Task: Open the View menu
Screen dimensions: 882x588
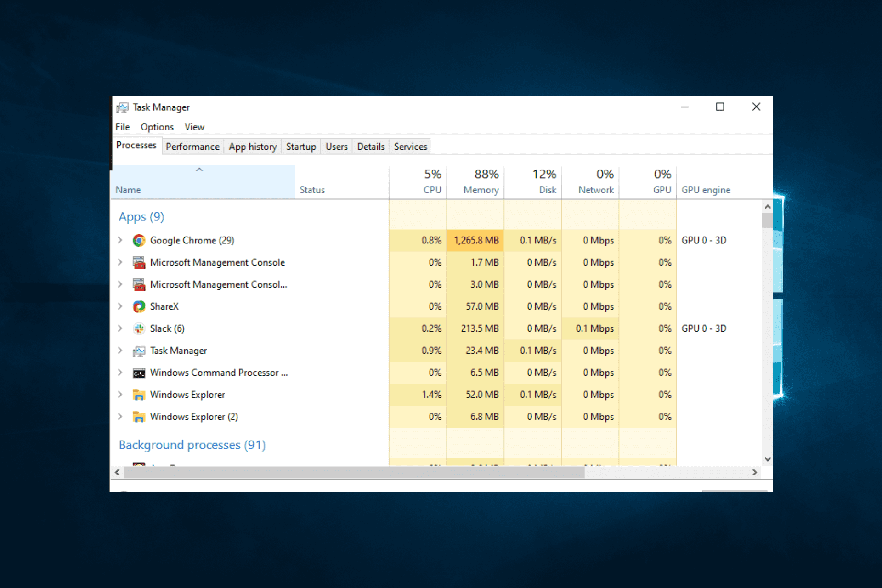Action: coord(194,127)
